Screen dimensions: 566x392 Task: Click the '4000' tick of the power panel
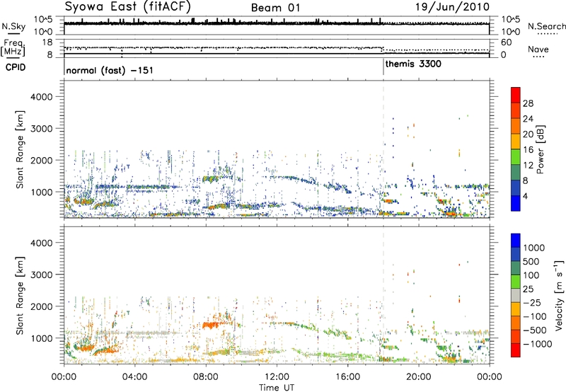(x=41, y=97)
